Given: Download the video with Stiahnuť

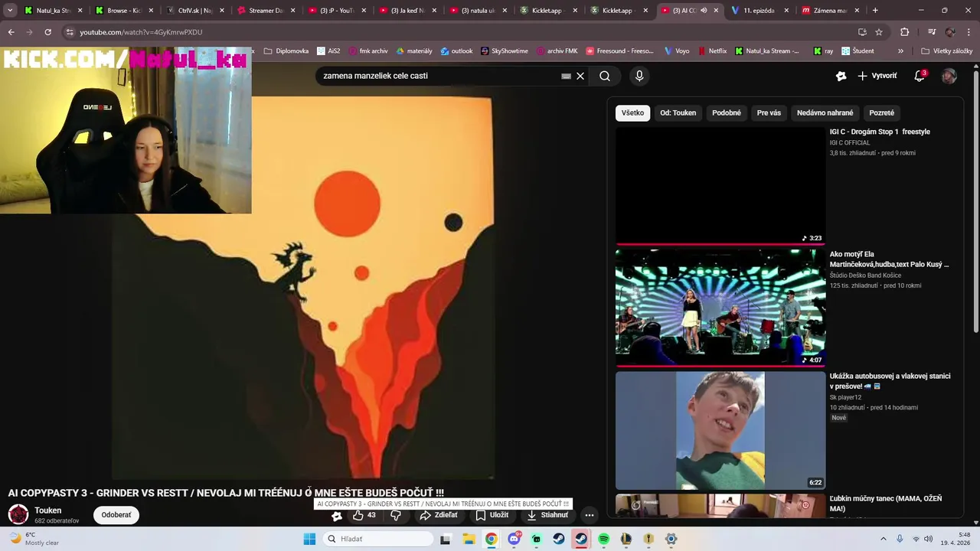Looking at the screenshot, I should tap(547, 515).
